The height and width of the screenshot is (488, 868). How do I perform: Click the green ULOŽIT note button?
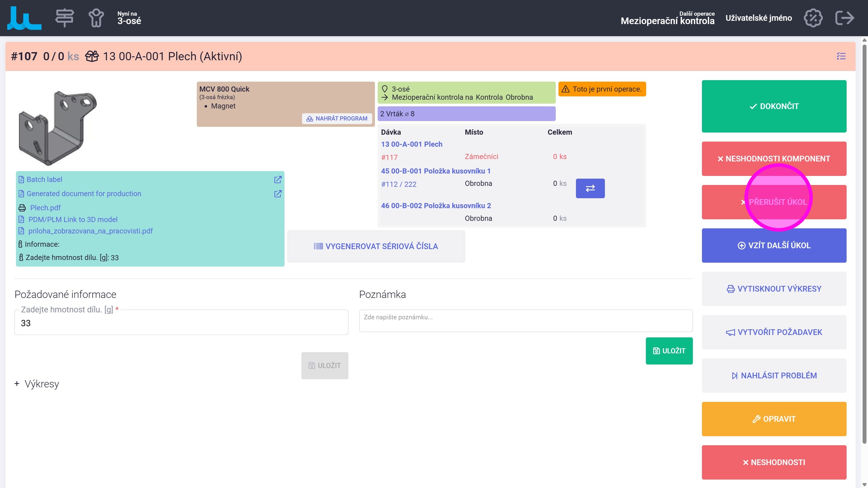tap(669, 351)
